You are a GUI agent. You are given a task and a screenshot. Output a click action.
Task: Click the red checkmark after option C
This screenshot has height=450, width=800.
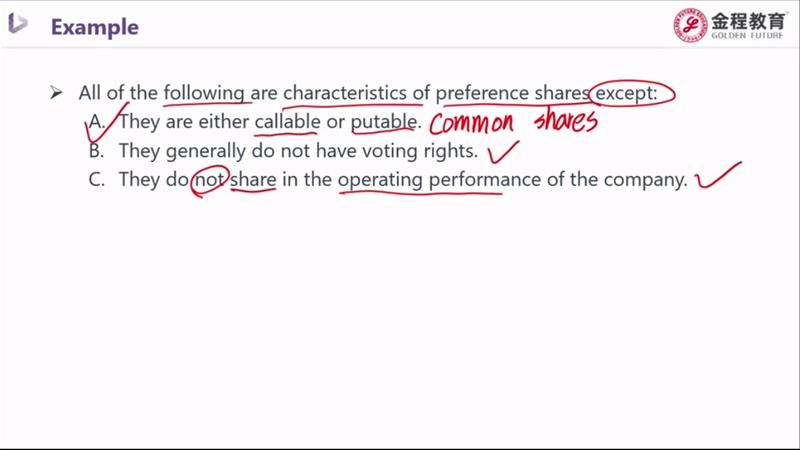tap(718, 176)
